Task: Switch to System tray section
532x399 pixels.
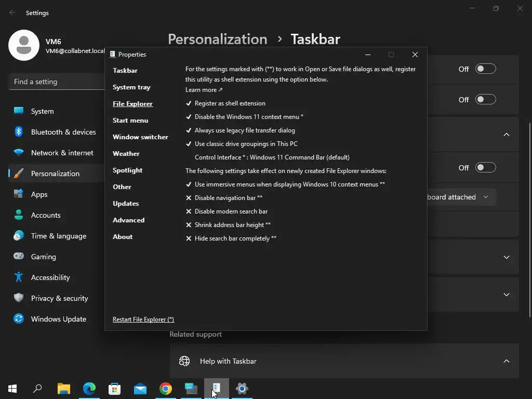Action: (x=131, y=87)
